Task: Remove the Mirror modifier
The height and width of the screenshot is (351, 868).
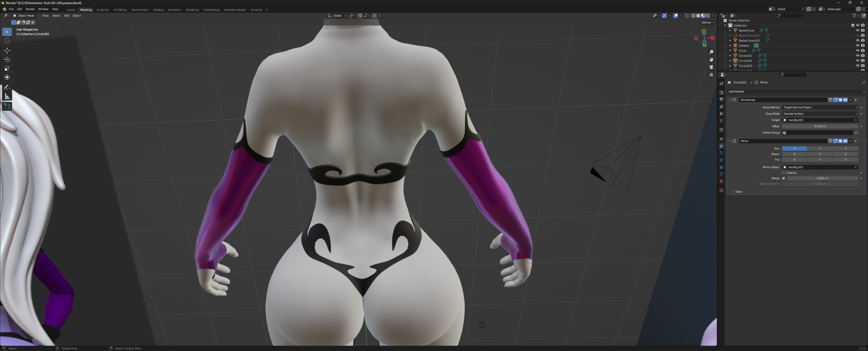Action: coord(855,141)
